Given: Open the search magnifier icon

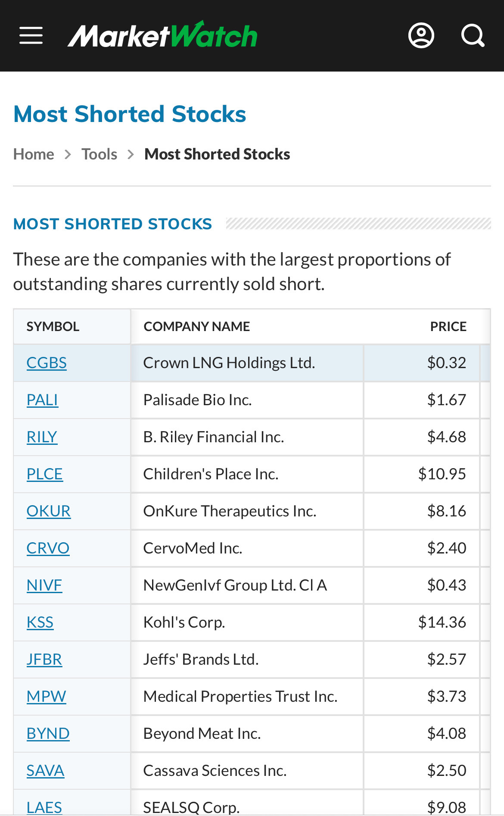Looking at the screenshot, I should pos(473,35).
